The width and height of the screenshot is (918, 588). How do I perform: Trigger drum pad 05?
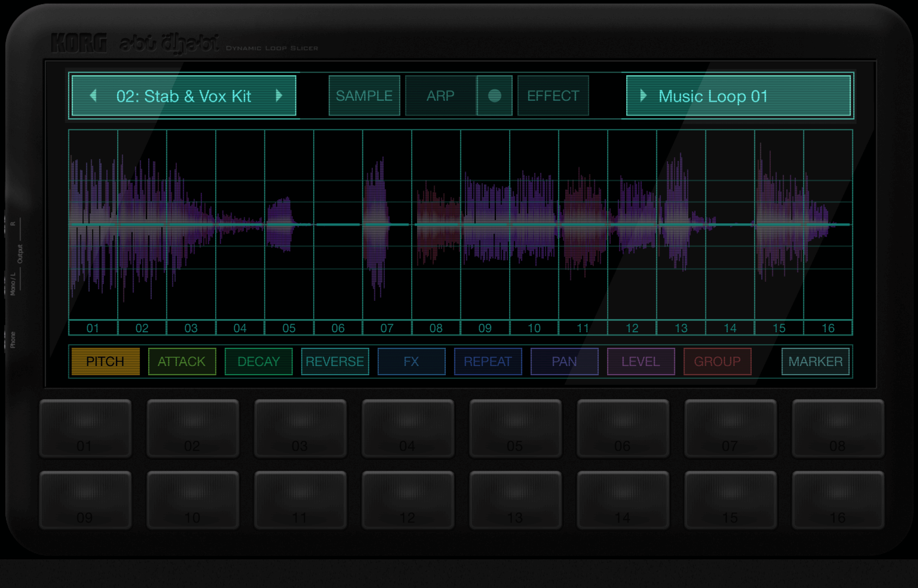pyautogui.click(x=515, y=428)
